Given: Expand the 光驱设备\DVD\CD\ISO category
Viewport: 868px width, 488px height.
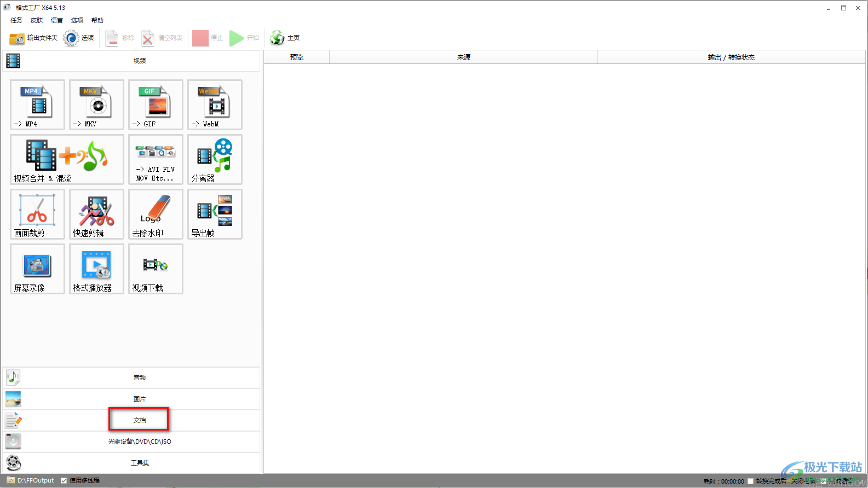Looking at the screenshot, I should (x=131, y=441).
